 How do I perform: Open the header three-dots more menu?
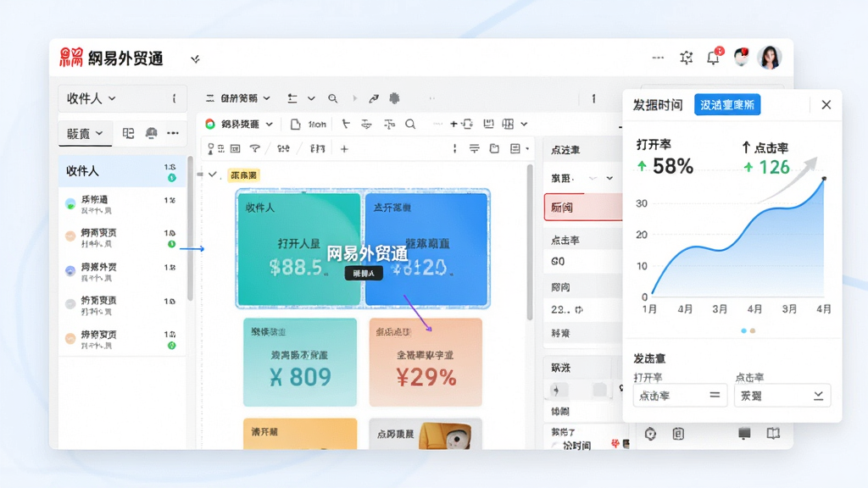[658, 58]
